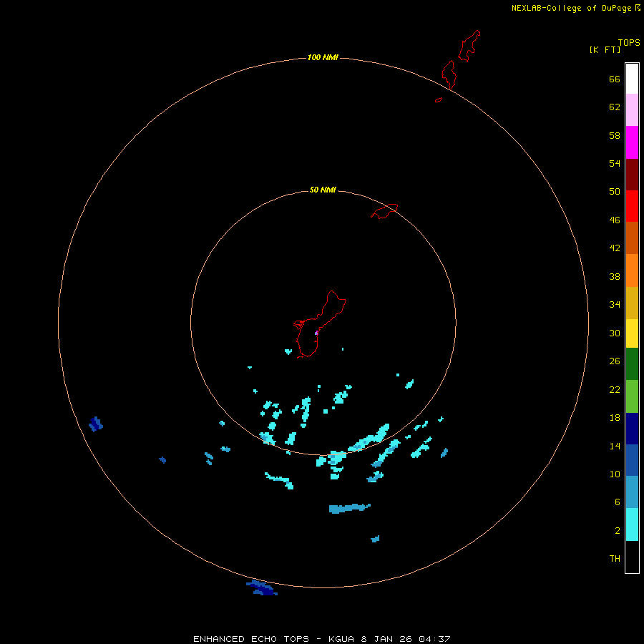Click the "ENHANCED ECHO TOPS" product title
Screen dimensions: 644x644
(x=251, y=639)
